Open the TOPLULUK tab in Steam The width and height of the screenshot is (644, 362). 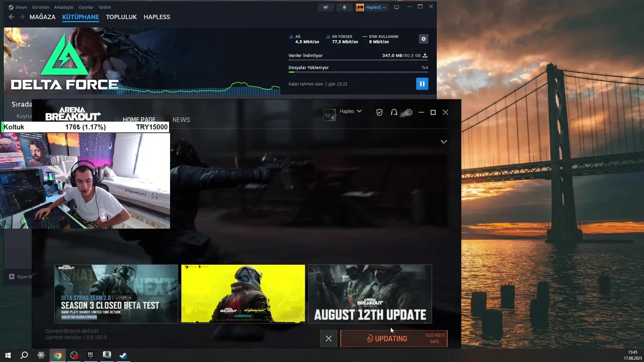tap(121, 17)
